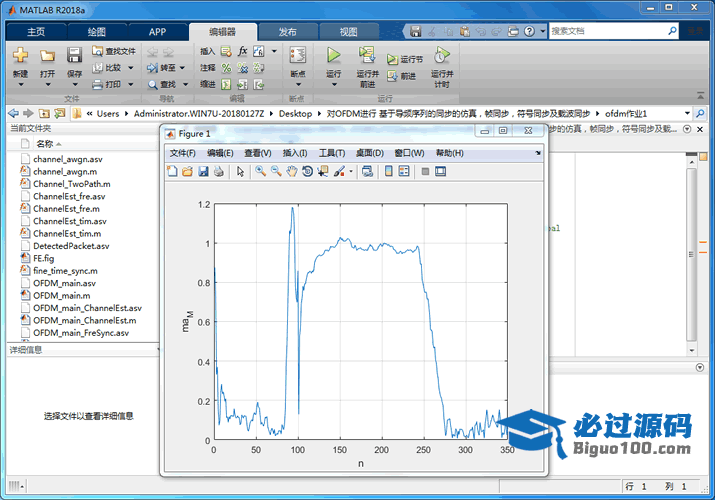This screenshot has width=715, height=500.
Task: Click the Save Figure disk icon
Action: coord(203,172)
